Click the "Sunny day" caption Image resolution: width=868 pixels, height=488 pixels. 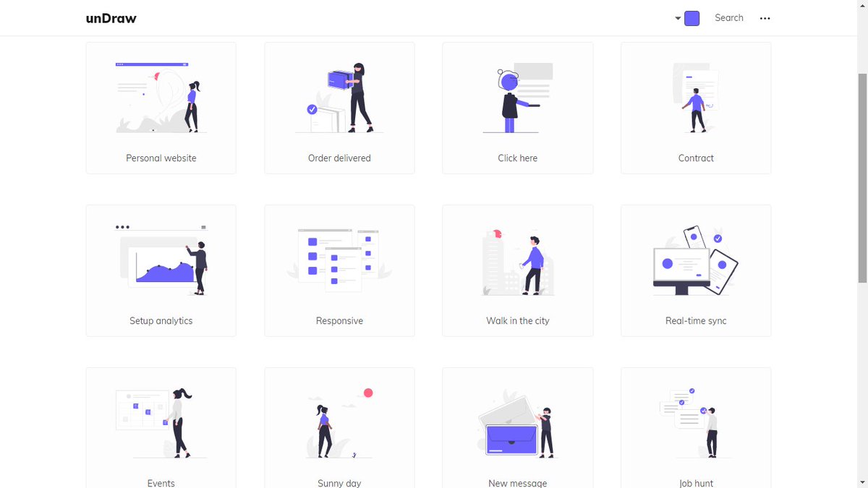click(339, 483)
